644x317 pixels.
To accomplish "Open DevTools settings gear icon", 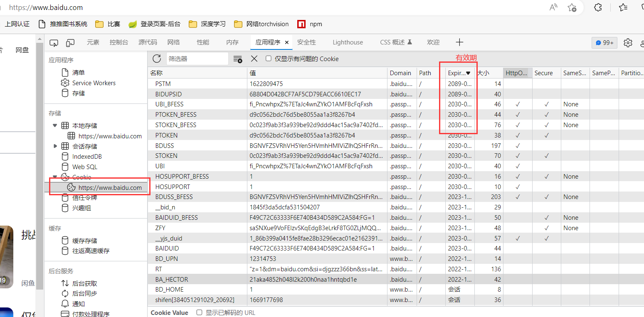I will point(628,42).
